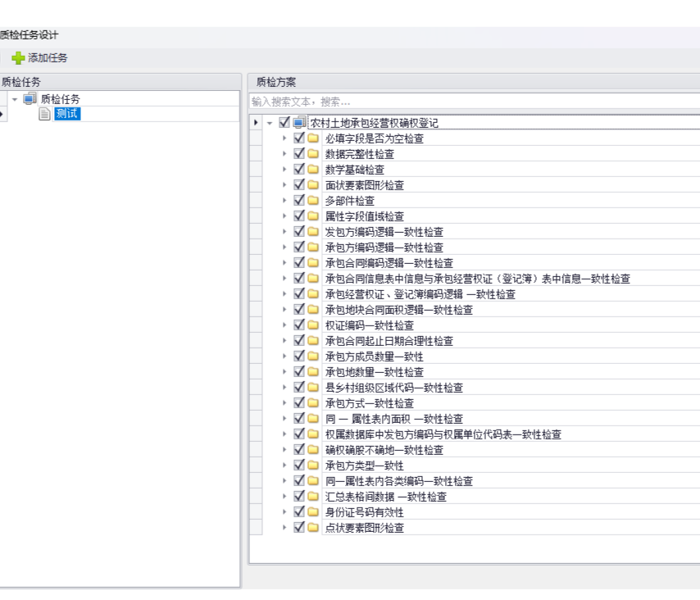Click folder icon of 承包地数量一致性检查
The image size is (700, 600).
click(x=313, y=372)
